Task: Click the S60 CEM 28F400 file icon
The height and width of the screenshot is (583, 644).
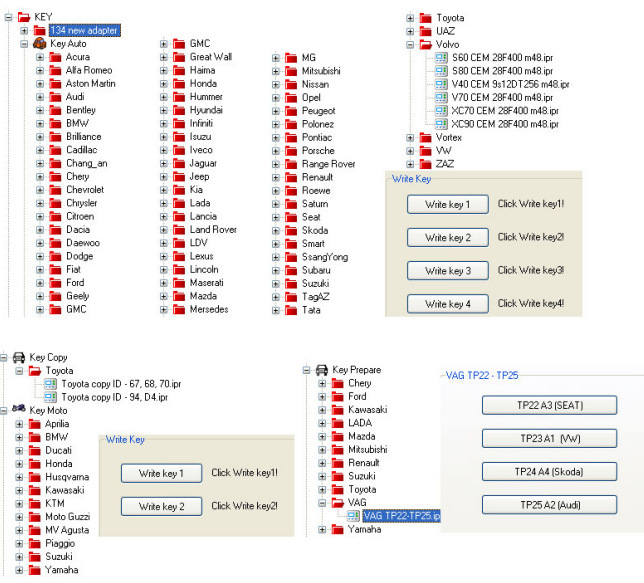Action: click(x=441, y=58)
